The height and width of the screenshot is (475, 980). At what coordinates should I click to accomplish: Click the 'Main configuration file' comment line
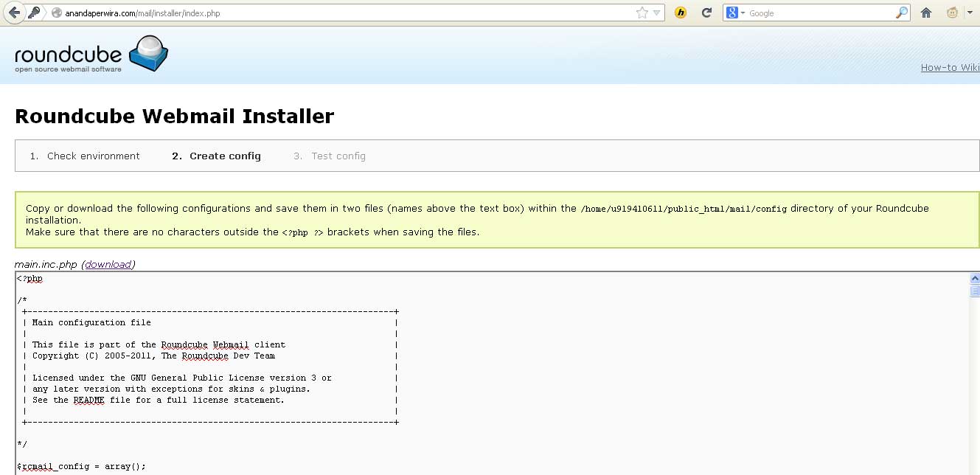coord(91,322)
